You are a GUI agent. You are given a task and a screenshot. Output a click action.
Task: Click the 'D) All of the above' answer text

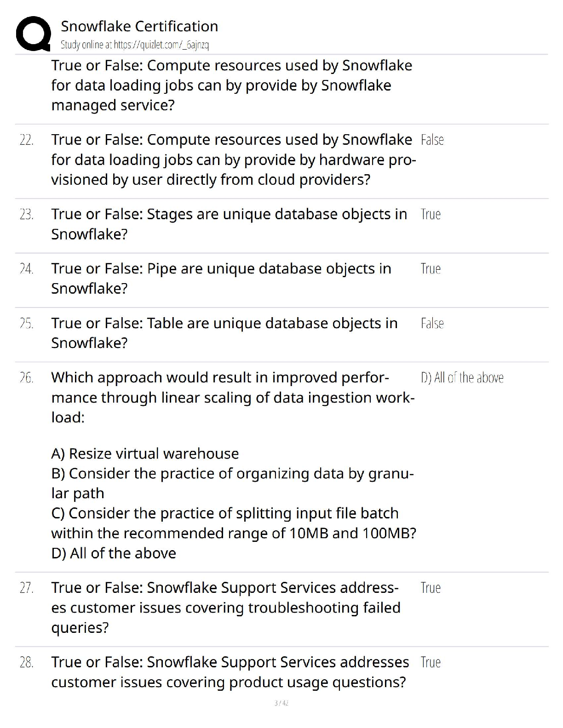coord(462,378)
